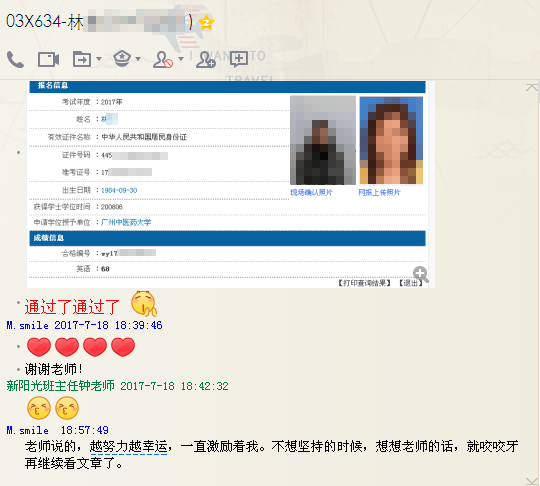This screenshot has width=540, height=486.
Task: Open the send file tool
Action: 82,59
